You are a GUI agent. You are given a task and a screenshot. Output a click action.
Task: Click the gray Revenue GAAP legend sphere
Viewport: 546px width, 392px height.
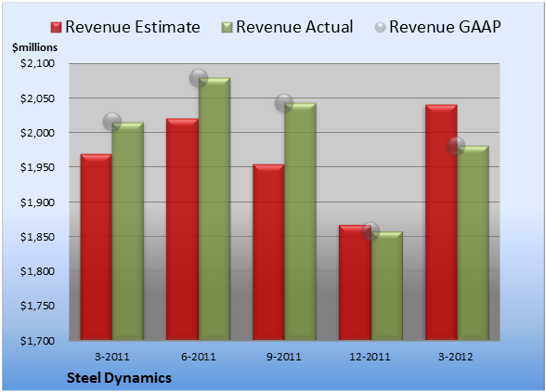tap(381, 27)
